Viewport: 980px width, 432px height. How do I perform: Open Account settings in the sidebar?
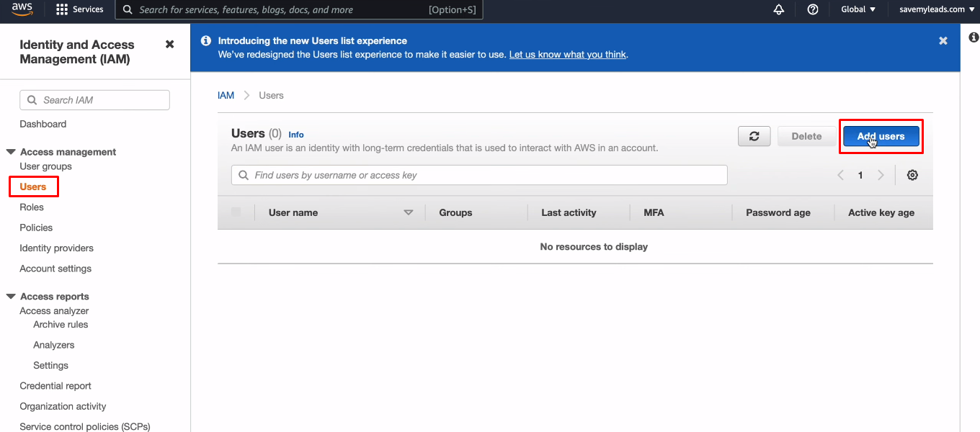tap(55, 269)
